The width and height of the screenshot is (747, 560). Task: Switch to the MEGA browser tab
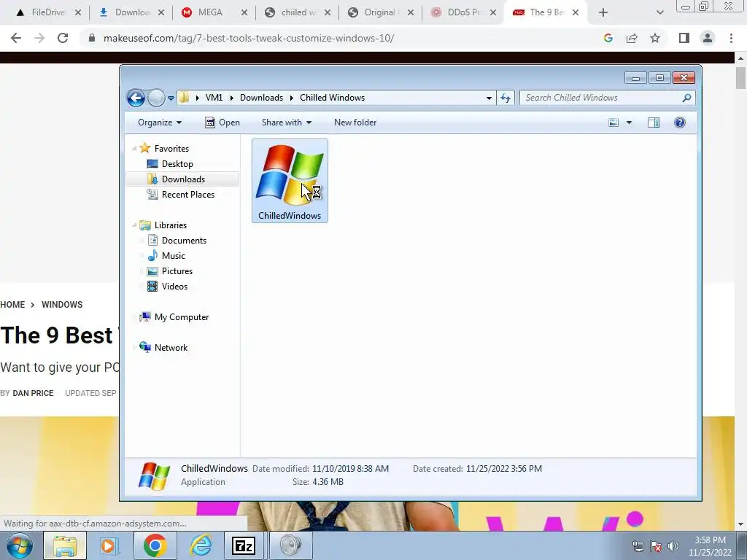click(210, 12)
